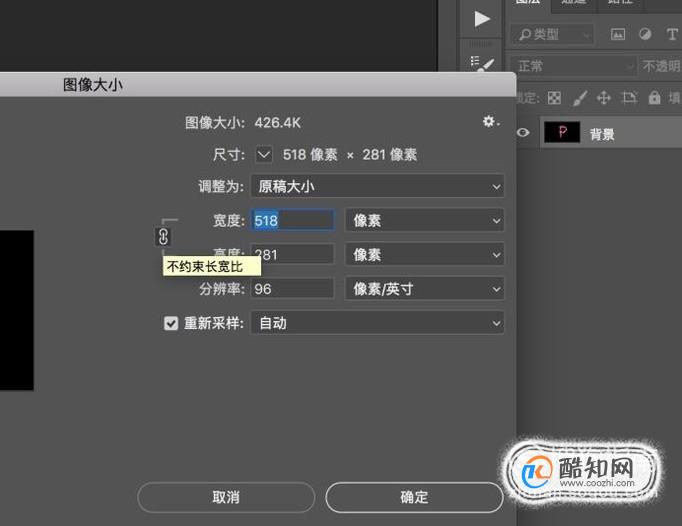Open the 高度 unit 像素 dropdown
This screenshot has width=682, height=526.
pyautogui.click(x=425, y=255)
